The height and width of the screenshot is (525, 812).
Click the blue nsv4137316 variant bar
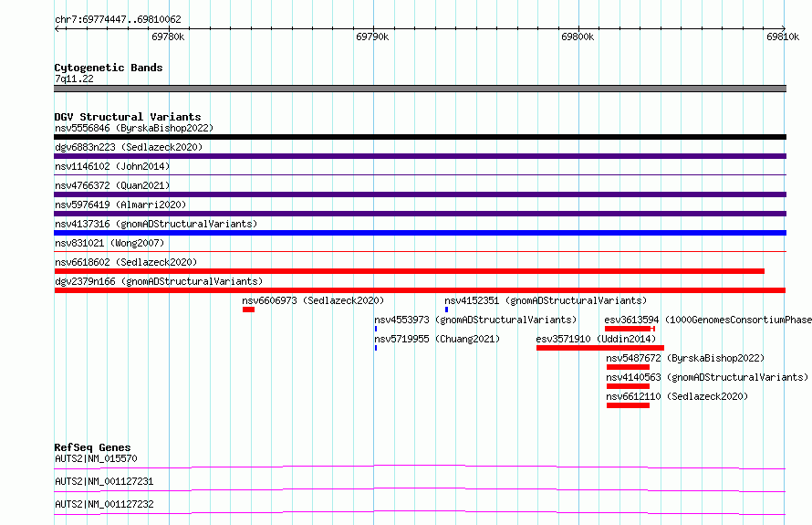tap(420, 233)
